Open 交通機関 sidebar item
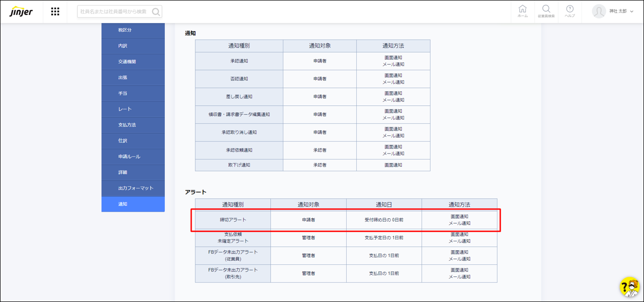 133,62
